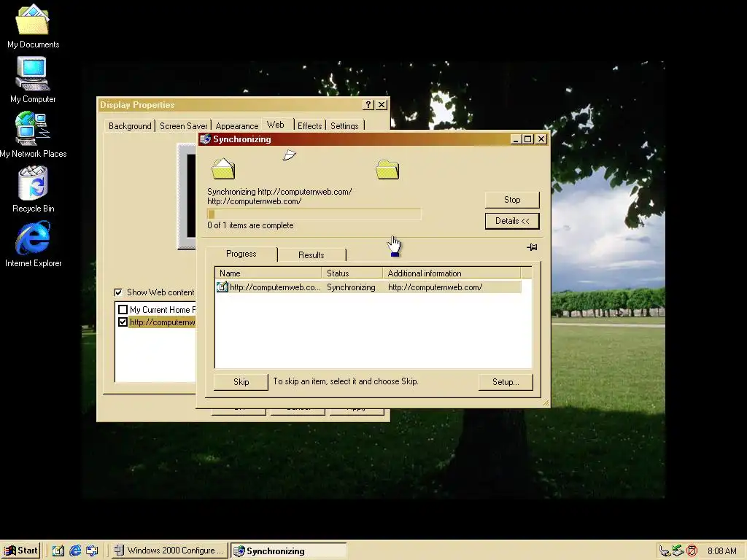This screenshot has height=560, width=747.
Task: Click the pushpin icon in Synchronizing dialog
Action: coord(532,246)
